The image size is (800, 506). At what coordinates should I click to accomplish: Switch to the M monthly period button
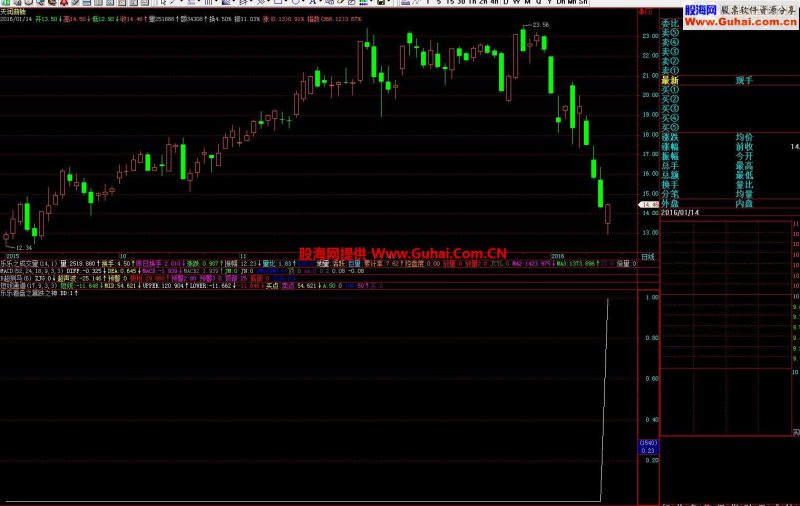pyautogui.click(x=527, y=2)
